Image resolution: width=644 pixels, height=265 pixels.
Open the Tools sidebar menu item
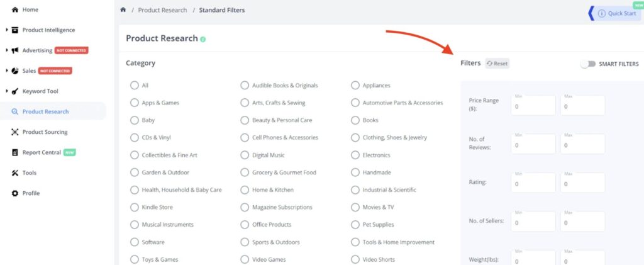tap(29, 172)
